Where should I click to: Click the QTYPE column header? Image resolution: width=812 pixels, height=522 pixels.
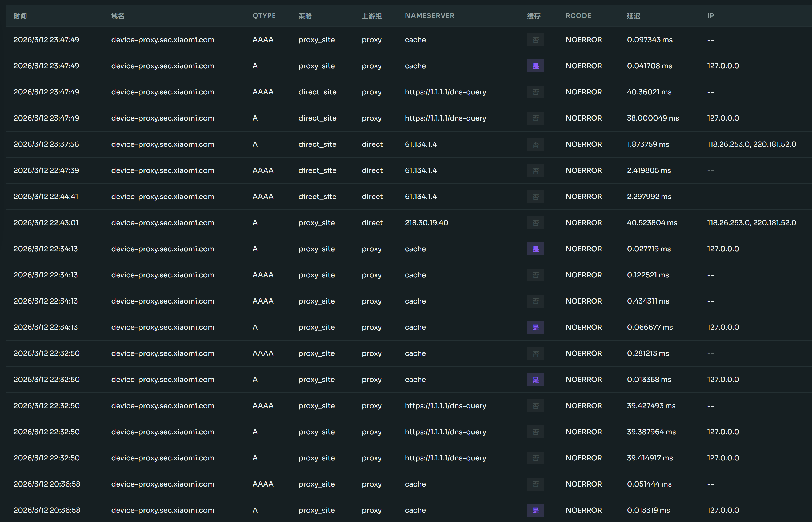click(x=264, y=15)
